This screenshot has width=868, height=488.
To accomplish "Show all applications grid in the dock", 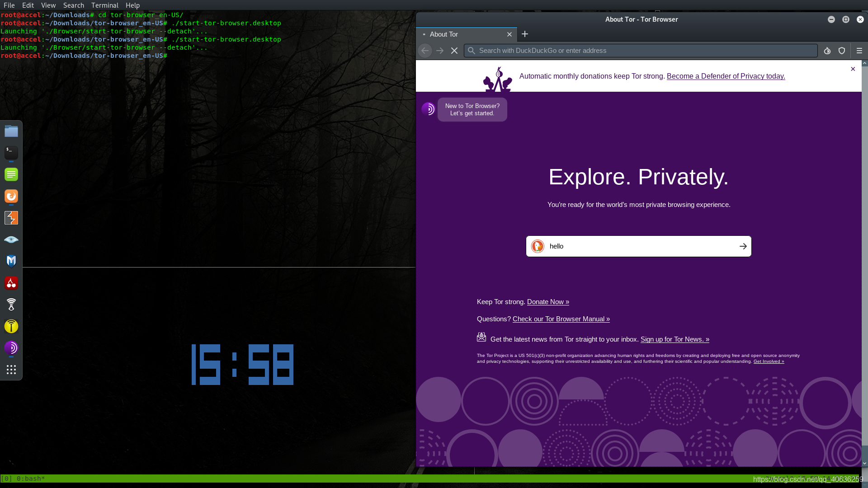I will (x=11, y=370).
